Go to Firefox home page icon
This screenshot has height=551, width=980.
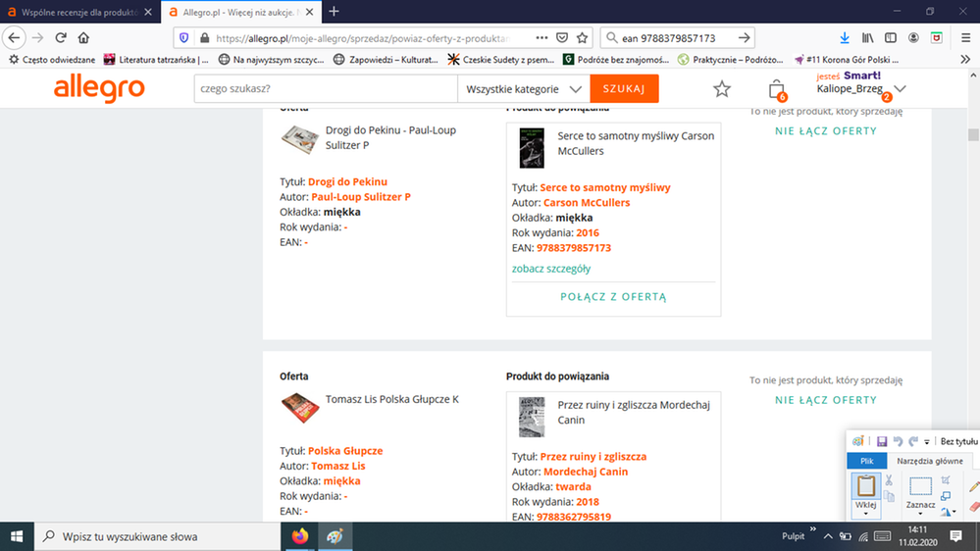pos(83,37)
